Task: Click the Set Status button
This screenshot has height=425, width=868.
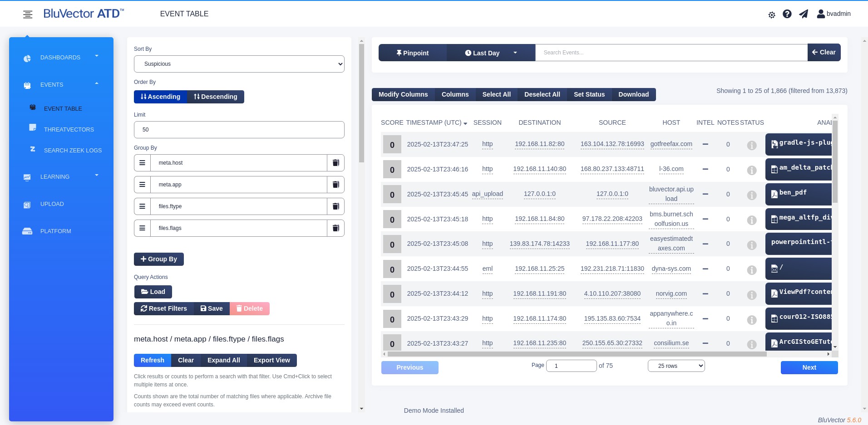Action: [x=589, y=94]
